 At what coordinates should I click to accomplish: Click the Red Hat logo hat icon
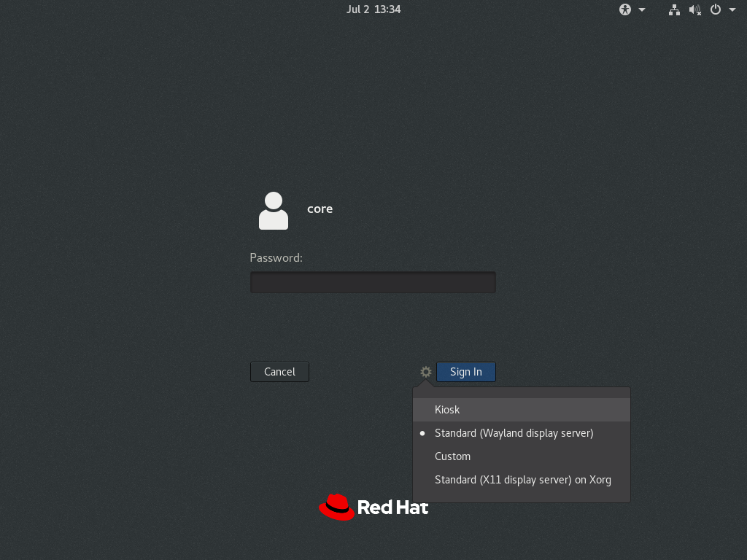[336, 507]
